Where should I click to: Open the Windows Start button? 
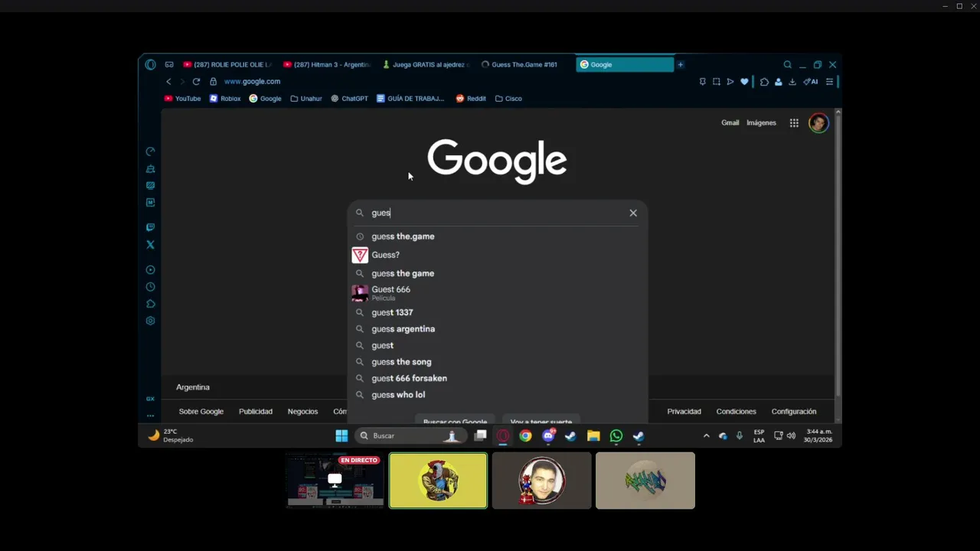pyautogui.click(x=341, y=436)
